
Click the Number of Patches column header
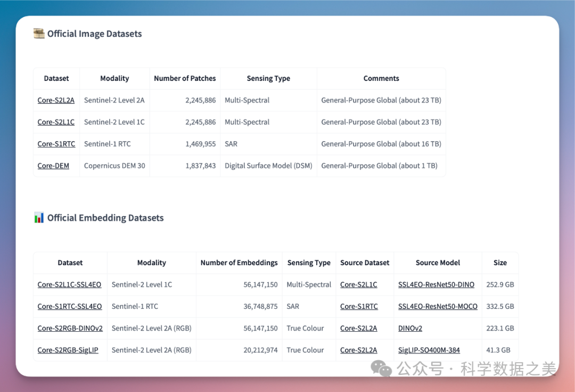click(185, 78)
